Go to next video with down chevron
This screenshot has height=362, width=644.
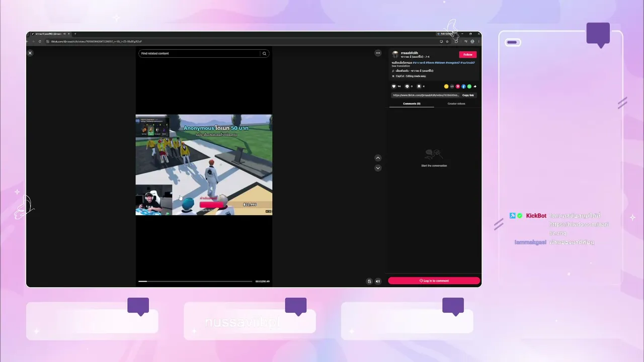[378, 168]
